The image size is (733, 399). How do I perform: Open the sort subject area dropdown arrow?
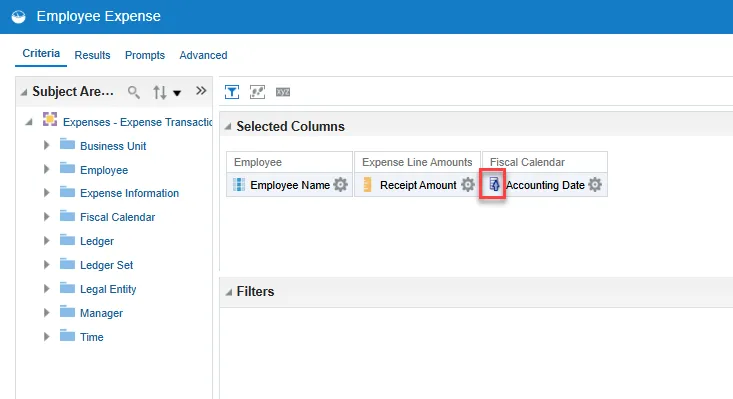pos(177,93)
